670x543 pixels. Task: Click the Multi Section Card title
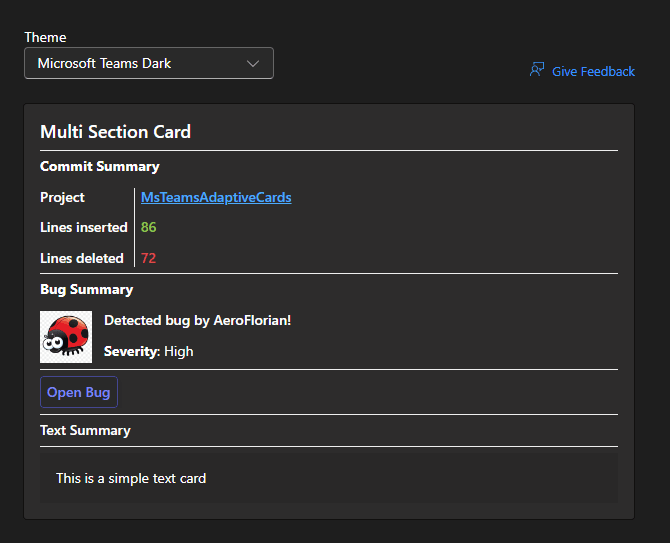coord(115,132)
